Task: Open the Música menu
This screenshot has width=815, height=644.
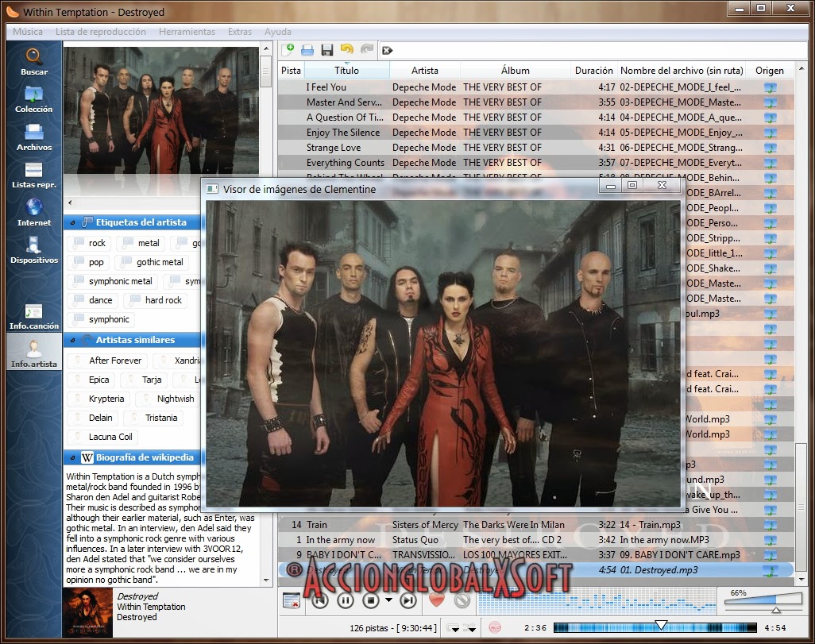Action: pyautogui.click(x=28, y=32)
